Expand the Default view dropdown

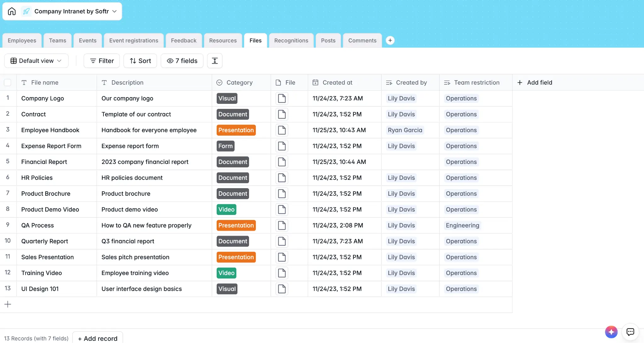(x=36, y=61)
